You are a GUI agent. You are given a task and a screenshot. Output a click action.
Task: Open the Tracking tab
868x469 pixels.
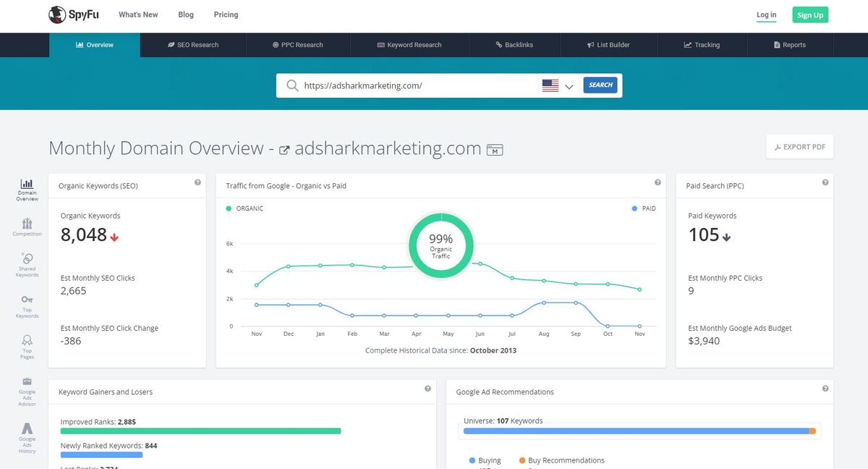[702, 45]
